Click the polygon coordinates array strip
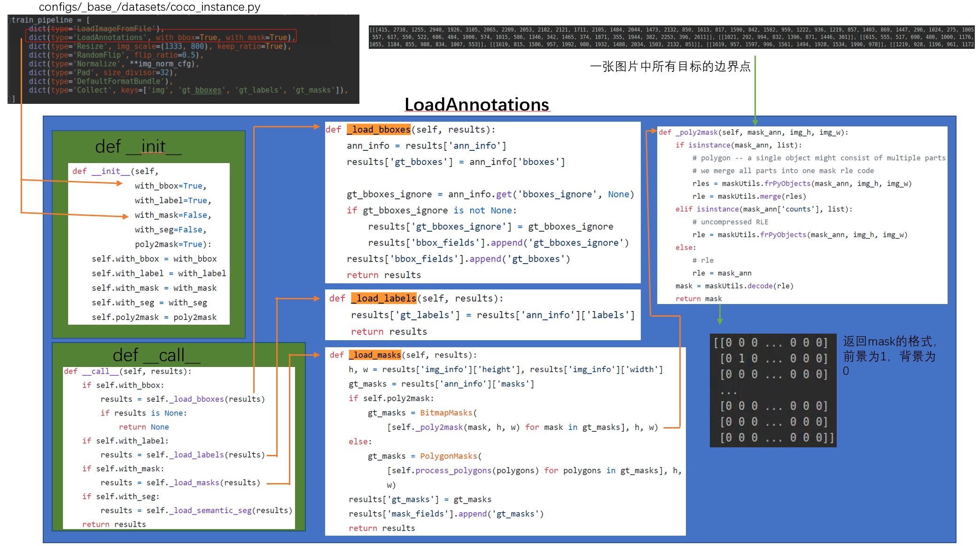Image resolution: width=980 pixels, height=546 pixels. click(x=671, y=37)
